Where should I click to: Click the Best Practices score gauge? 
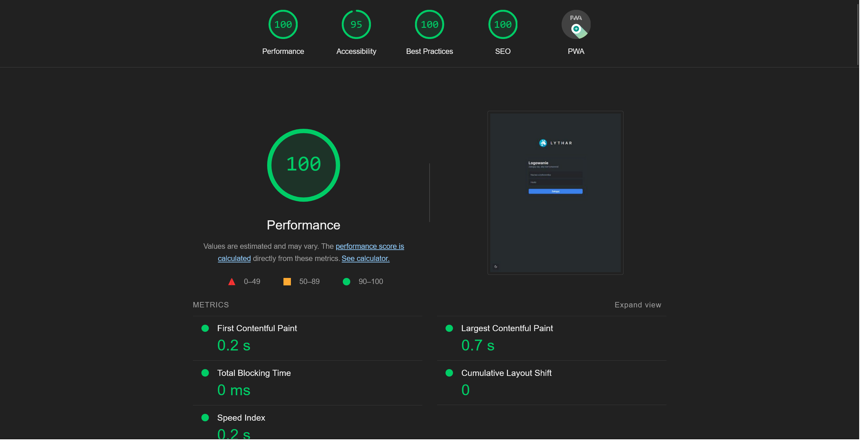(x=429, y=24)
